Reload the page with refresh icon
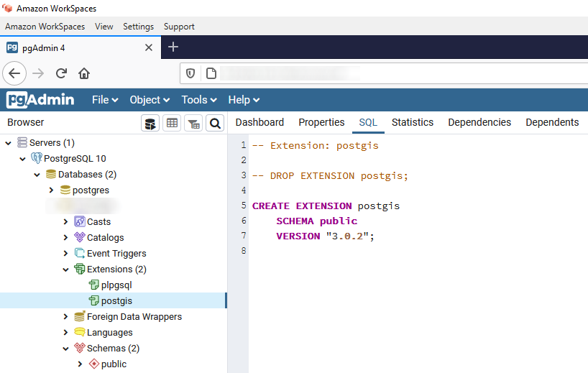This screenshot has height=373, width=588. 61,73
